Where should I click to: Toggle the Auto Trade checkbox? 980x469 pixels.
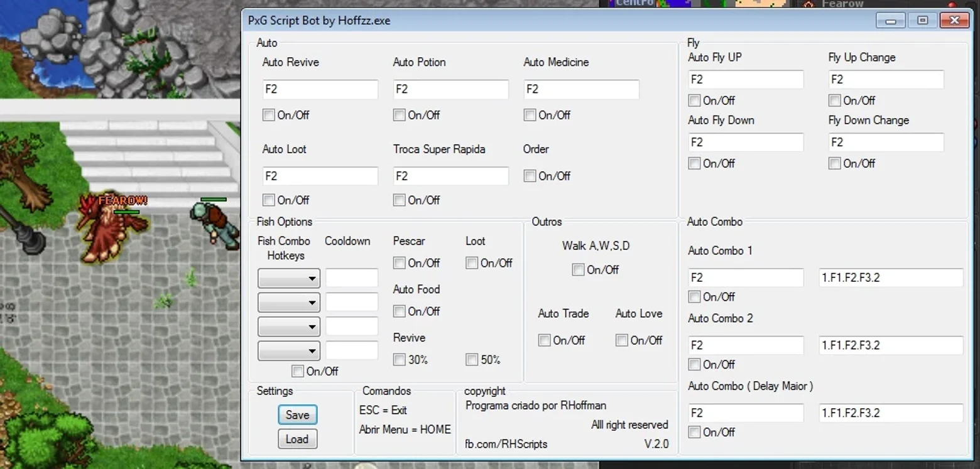pos(544,340)
